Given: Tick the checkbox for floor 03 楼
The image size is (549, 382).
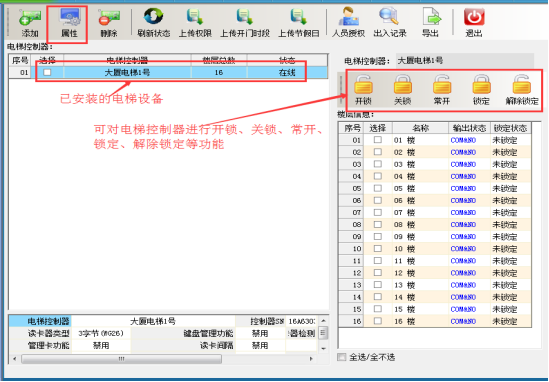Looking at the screenshot, I should [x=378, y=164].
